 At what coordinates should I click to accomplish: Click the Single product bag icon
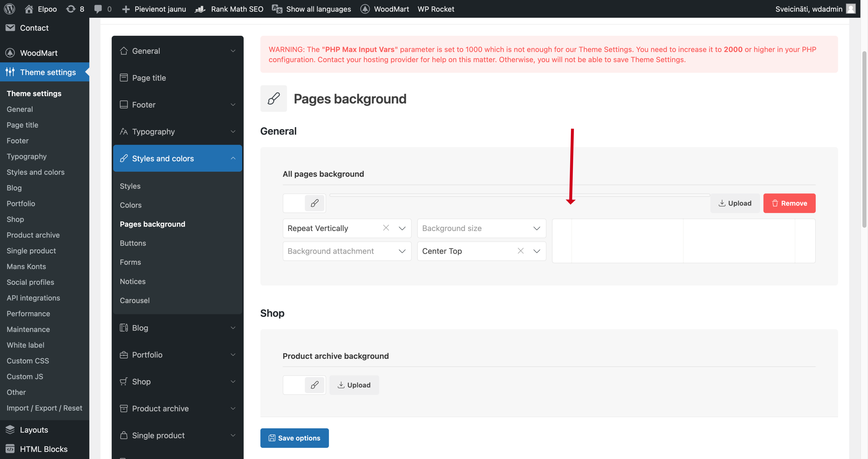tap(124, 435)
